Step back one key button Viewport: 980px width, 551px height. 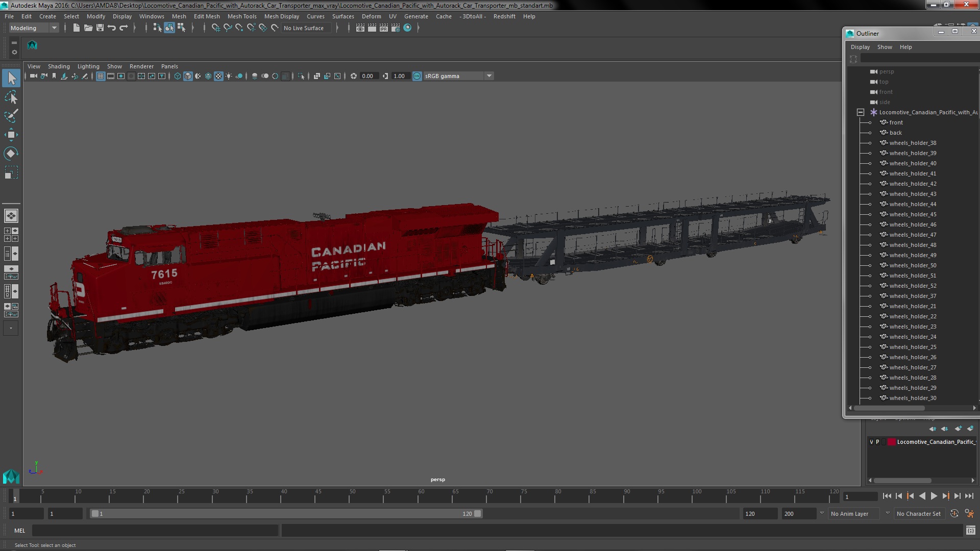pos(910,496)
